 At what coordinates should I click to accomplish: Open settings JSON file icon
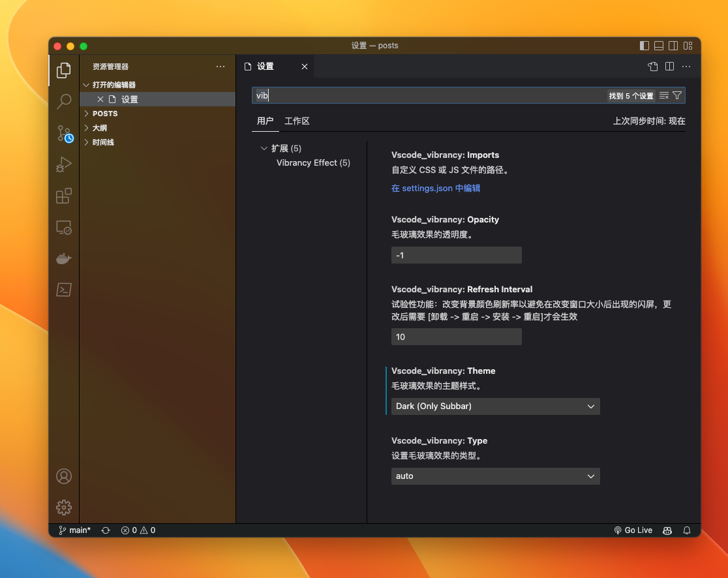(x=653, y=67)
